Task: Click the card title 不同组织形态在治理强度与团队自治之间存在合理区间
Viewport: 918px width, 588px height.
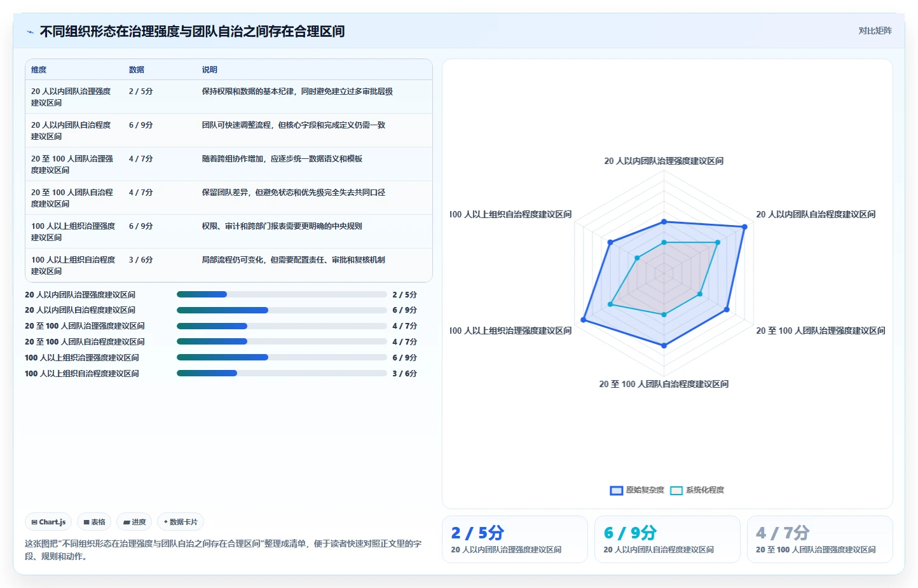Action: [x=192, y=31]
